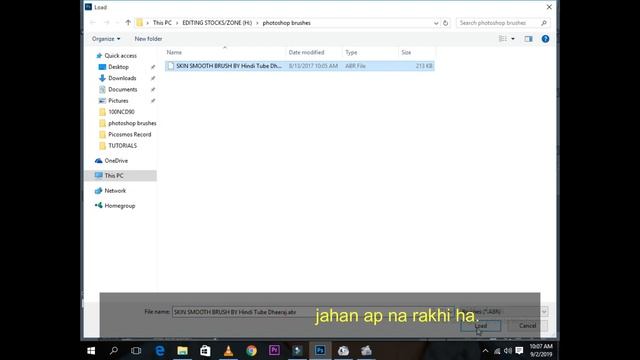
Task: Click the File name input field
Action: pyautogui.click(x=313, y=312)
